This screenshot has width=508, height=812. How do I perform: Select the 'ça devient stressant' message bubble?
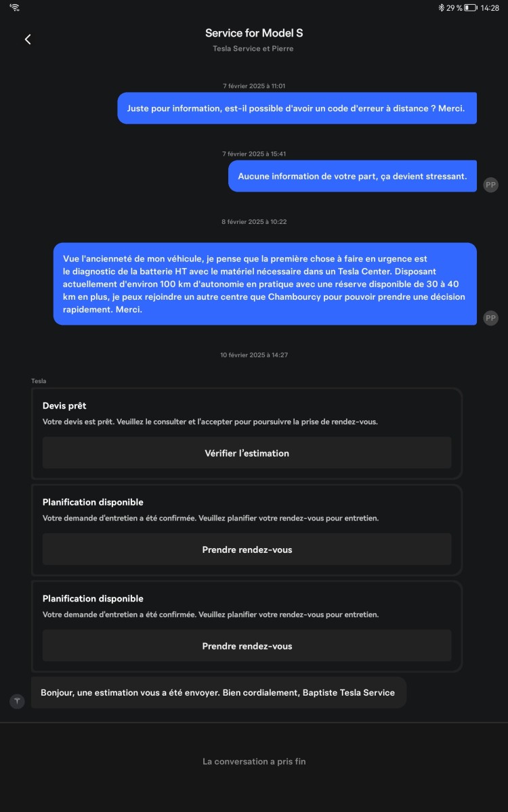(x=352, y=176)
